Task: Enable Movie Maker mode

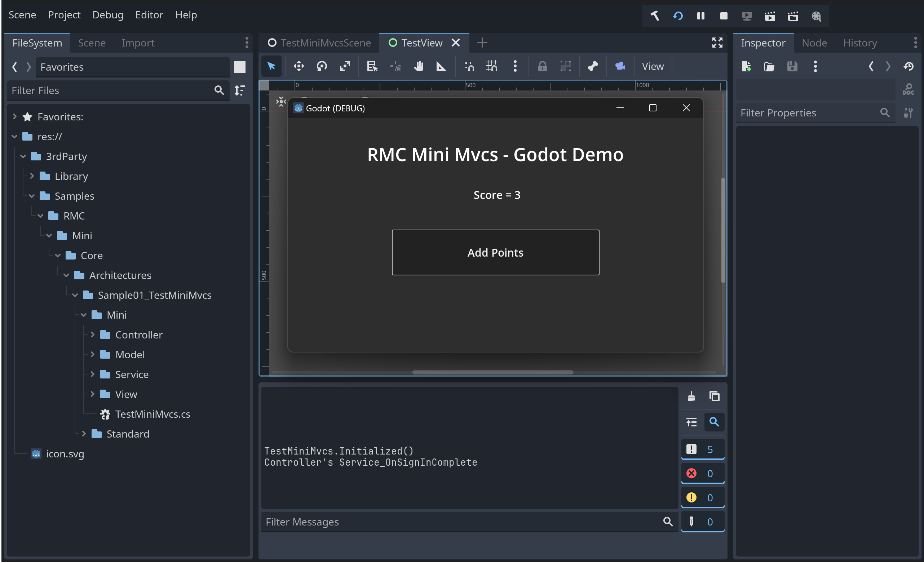Action: [816, 16]
